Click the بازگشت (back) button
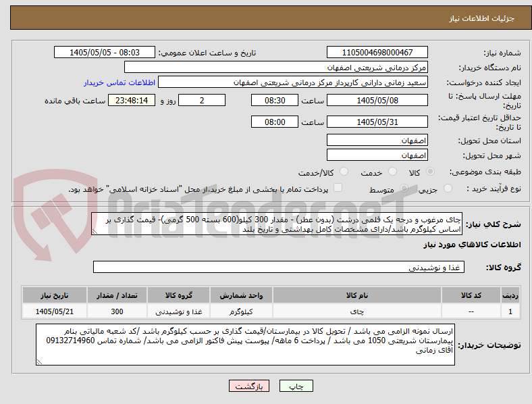Viewport: 532px width, 404px height. pos(249,386)
